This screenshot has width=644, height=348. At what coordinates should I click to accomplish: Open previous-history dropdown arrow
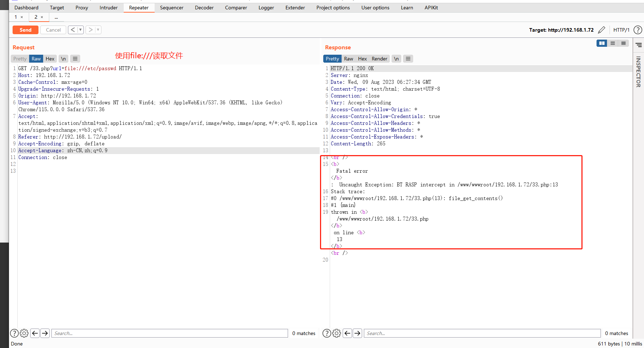click(x=81, y=30)
